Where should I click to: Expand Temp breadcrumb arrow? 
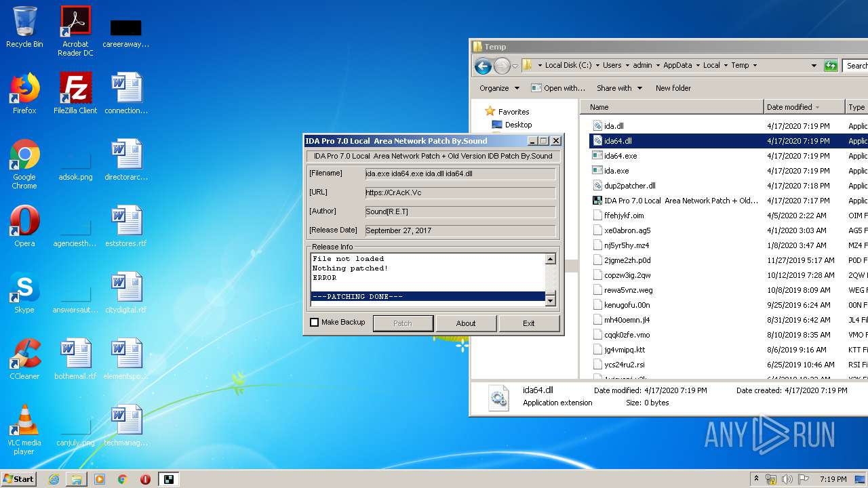tap(755, 66)
